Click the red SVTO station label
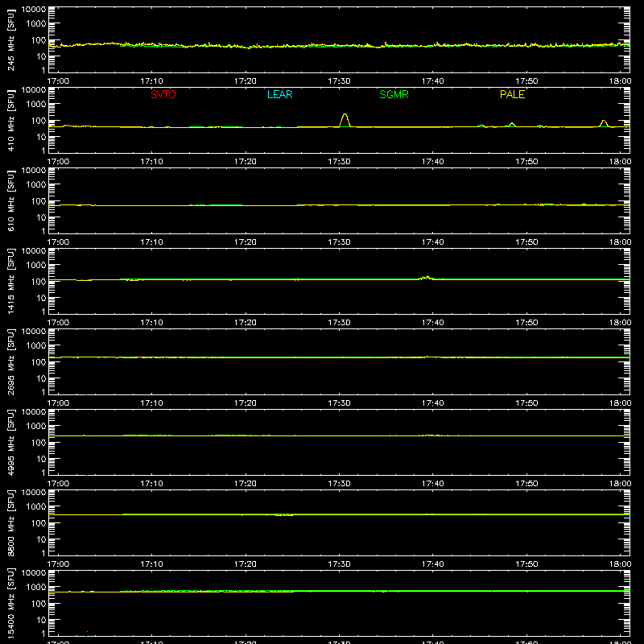This screenshot has width=644, height=644. coord(163,94)
